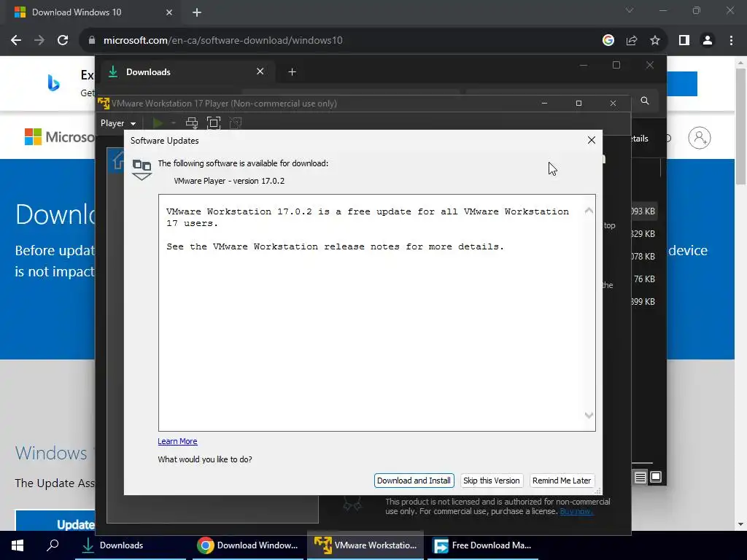Open taskbar search icon
Image resolution: width=747 pixels, height=560 pixels.
coord(53,545)
